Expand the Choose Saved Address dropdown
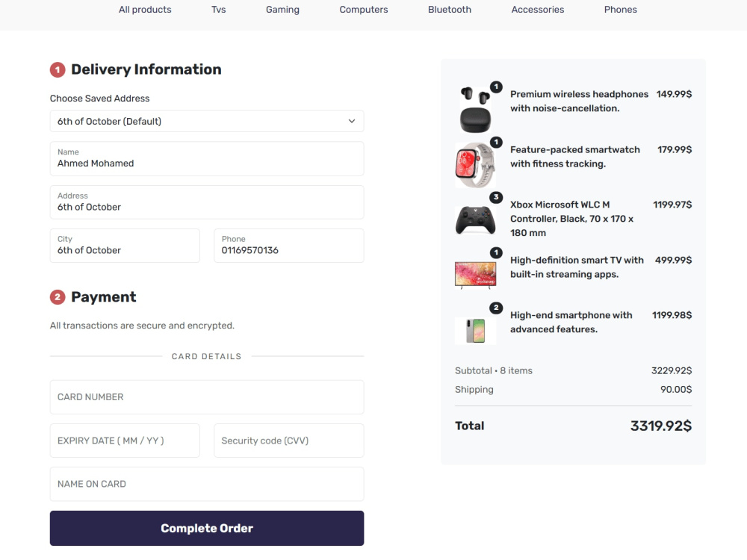Image resolution: width=747 pixels, height=560 pixels. coord(207,121)
